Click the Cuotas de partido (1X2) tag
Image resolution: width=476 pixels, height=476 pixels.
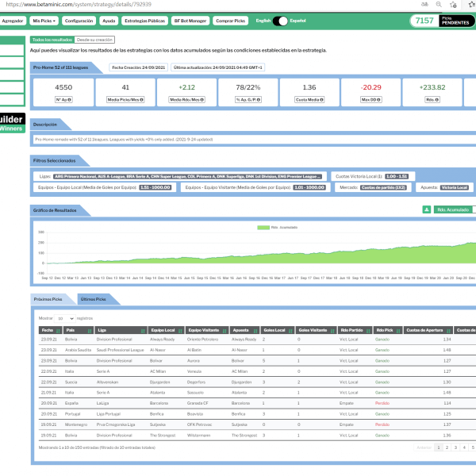[384, 187]
